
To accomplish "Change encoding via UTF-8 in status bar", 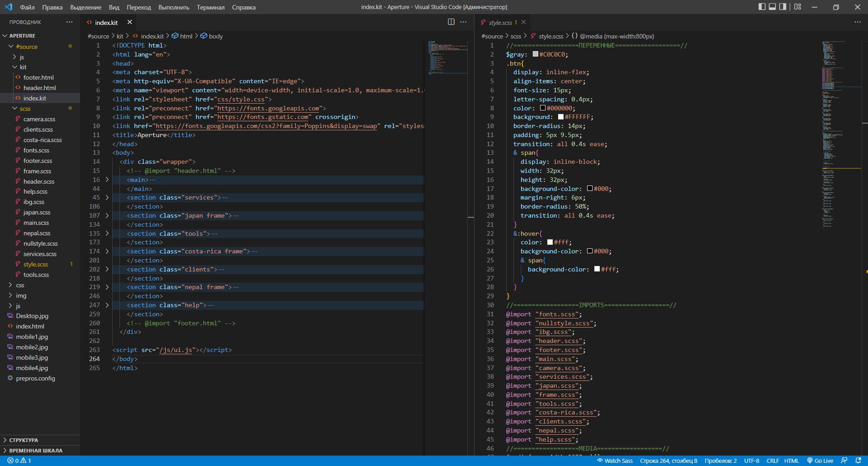I will click(x=752, y=461).
